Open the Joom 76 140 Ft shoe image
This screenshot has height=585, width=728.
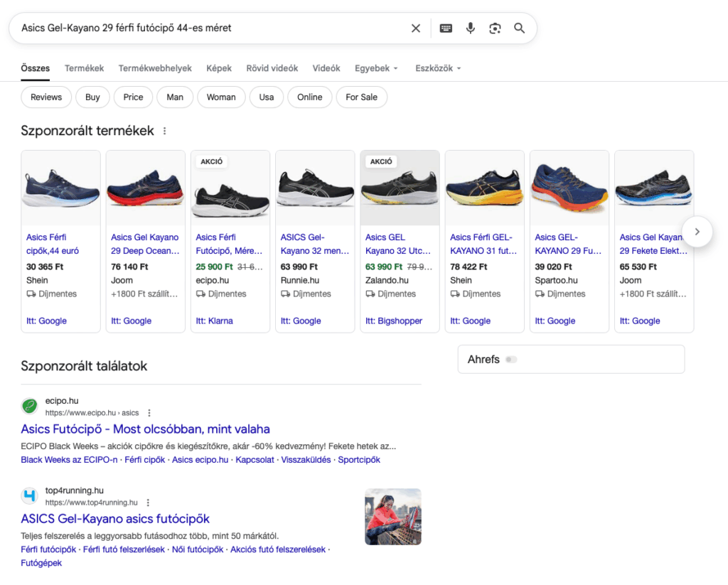145,188
